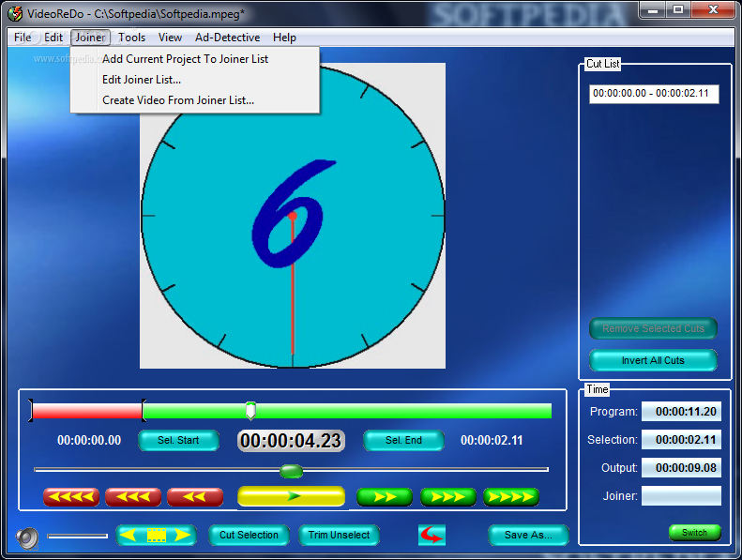Image resolution: width=742 pixels, height=560 pixels.
Task: Click the Save As... button
Action: coord(528,535)
